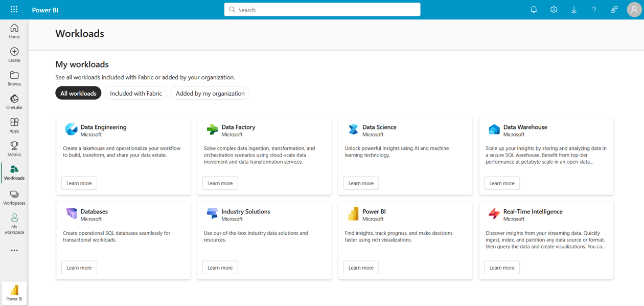Open the Power BI product switcher
Screen dimensions: 644x306
[x=14, y=293]
